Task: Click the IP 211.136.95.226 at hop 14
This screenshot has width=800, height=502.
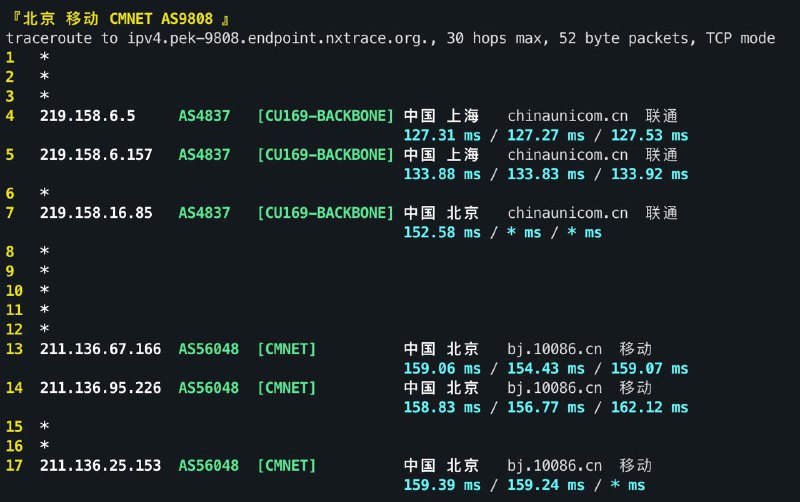Action: pyautogui.click(x=101, y=388)
